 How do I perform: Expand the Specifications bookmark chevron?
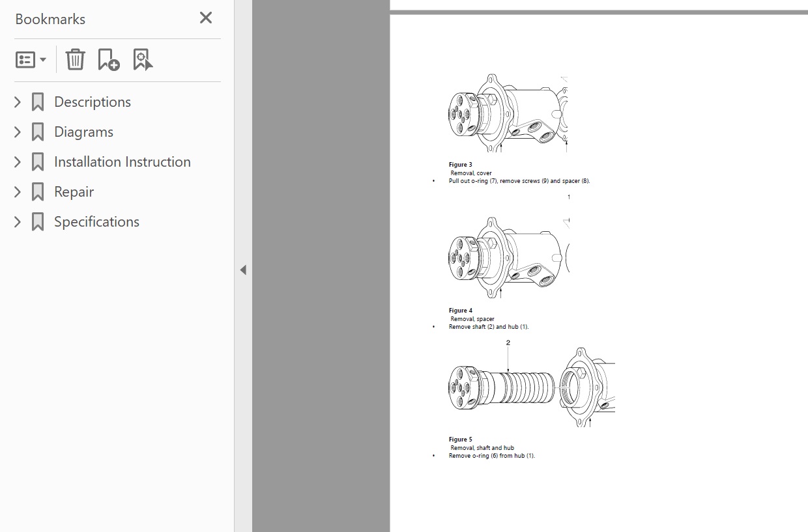[18, 222]
